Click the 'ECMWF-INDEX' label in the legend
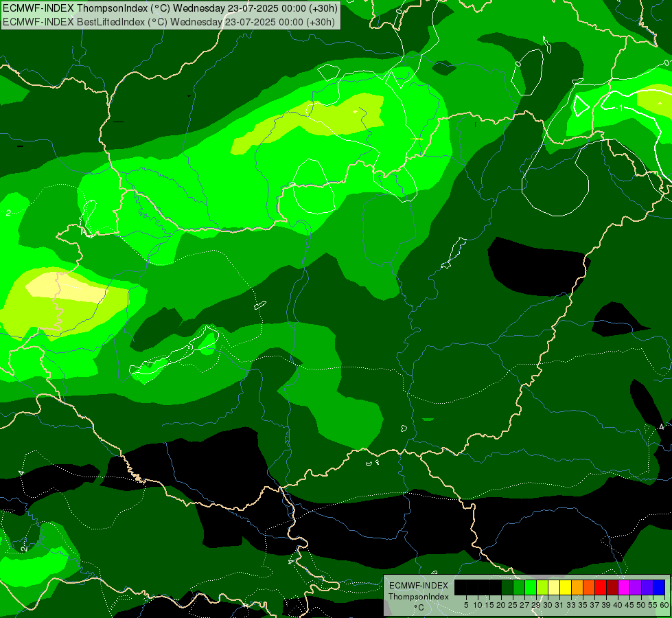672x618 pixels. pyautogui.click(x=419, y=586)
